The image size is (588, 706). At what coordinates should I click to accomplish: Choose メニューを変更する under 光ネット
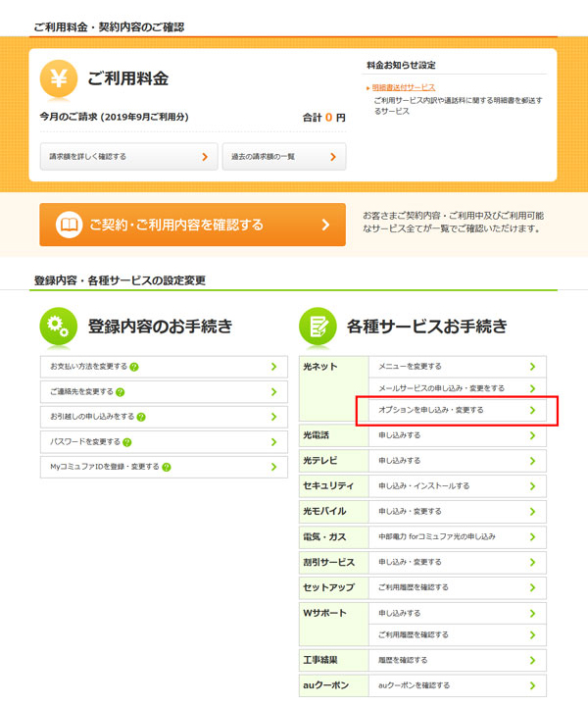[458, 367]
